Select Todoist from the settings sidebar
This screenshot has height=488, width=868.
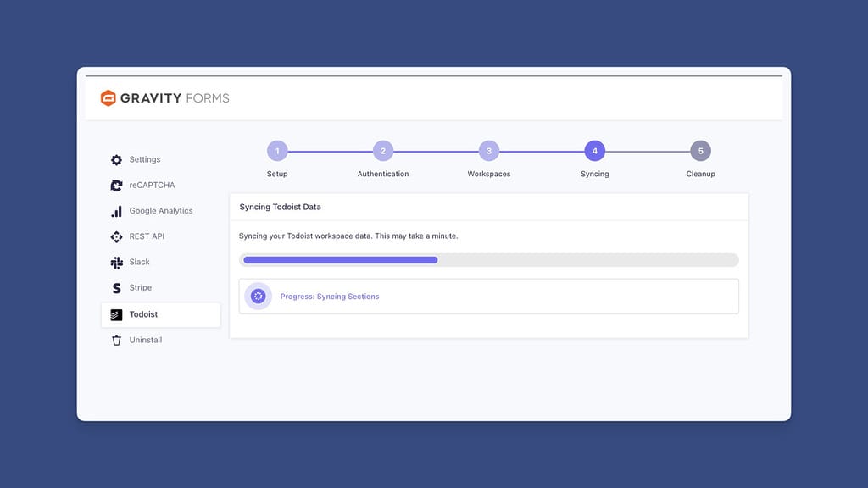[146, 313]
